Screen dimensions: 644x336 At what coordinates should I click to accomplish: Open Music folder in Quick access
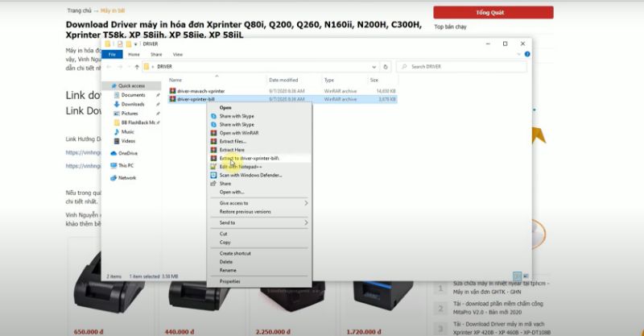coord(127,131)
